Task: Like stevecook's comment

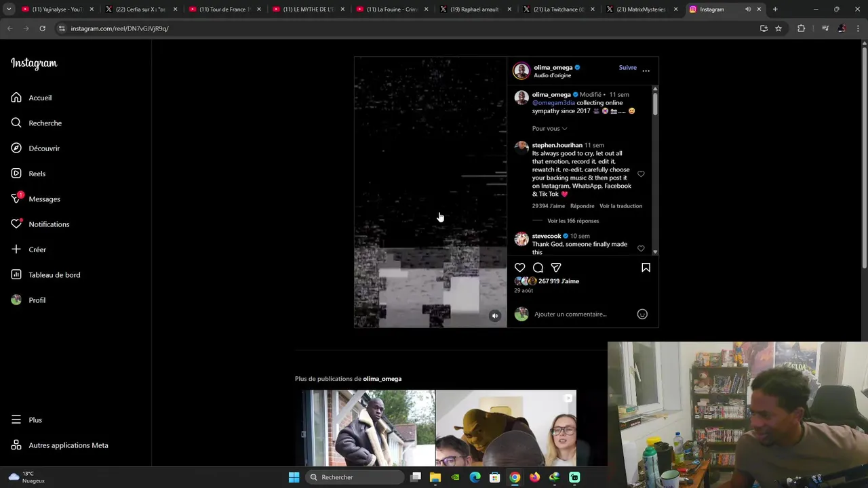Action: [641, 249]
